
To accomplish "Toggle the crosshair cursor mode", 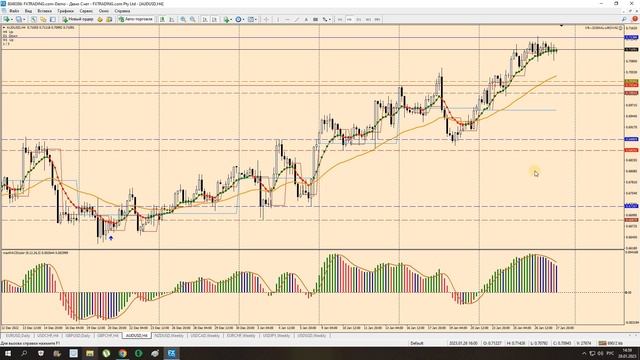I will coord(267,19).
